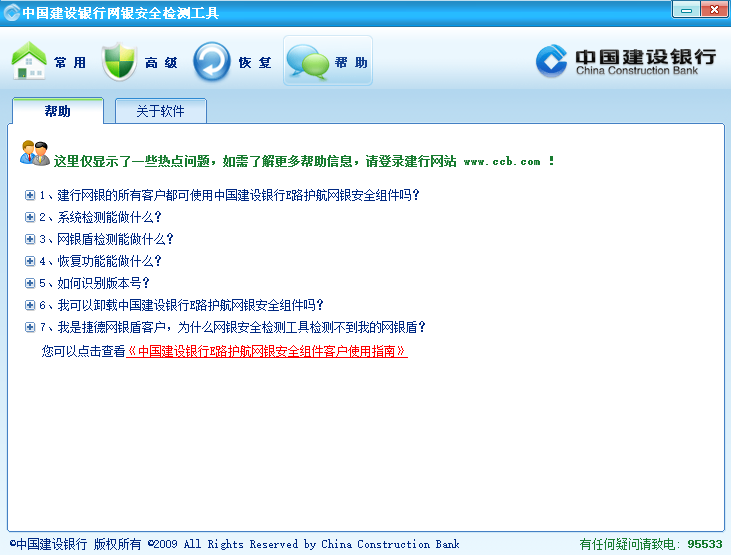Expand question 3 网银盾检测 plus icon
Screen dimensions: 731x555
[x=30, y=239]
